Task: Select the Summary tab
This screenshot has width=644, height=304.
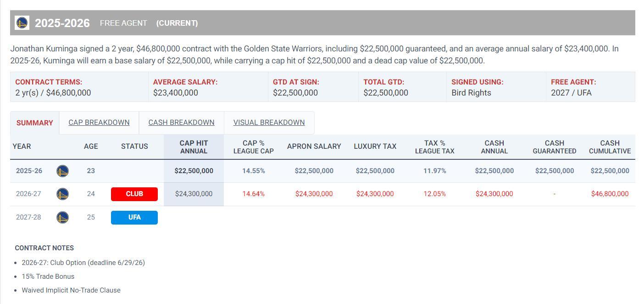Action: pos(35,123)
